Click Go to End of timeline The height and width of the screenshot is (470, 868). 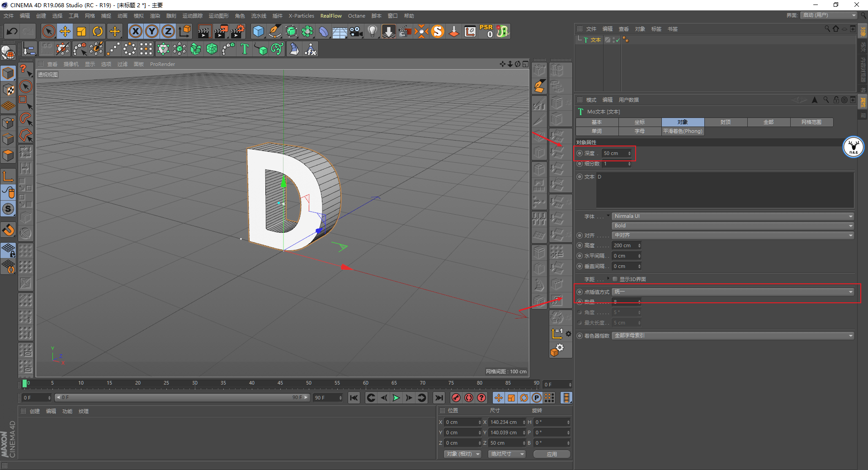(439, 398)
